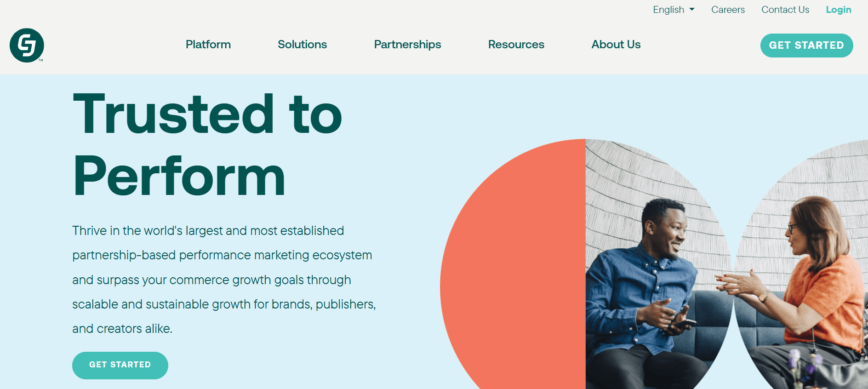Viewport: 868px width, 389px height.
Task: Open the About Us navigation menu
Action: click(616, 45)
